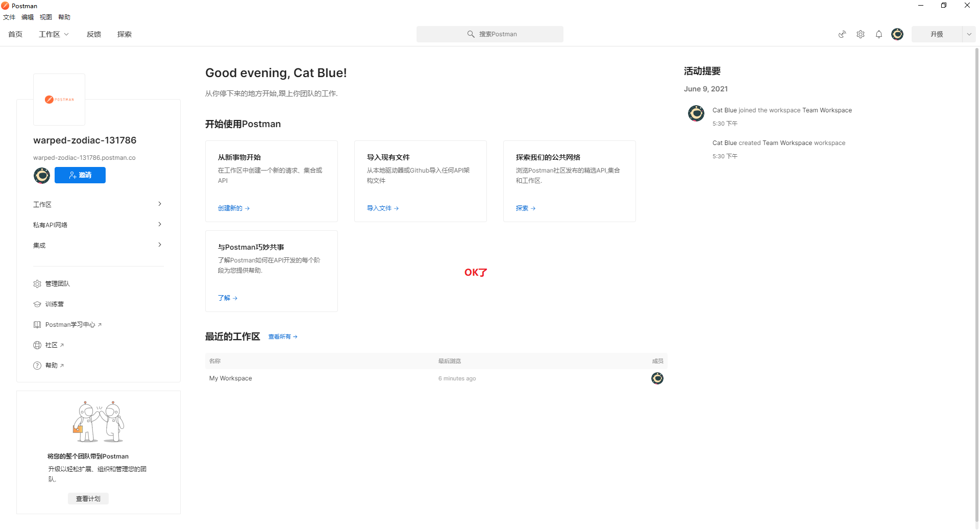
Task: Click the 从新事物开始 card title
Action: click(239, 157)
